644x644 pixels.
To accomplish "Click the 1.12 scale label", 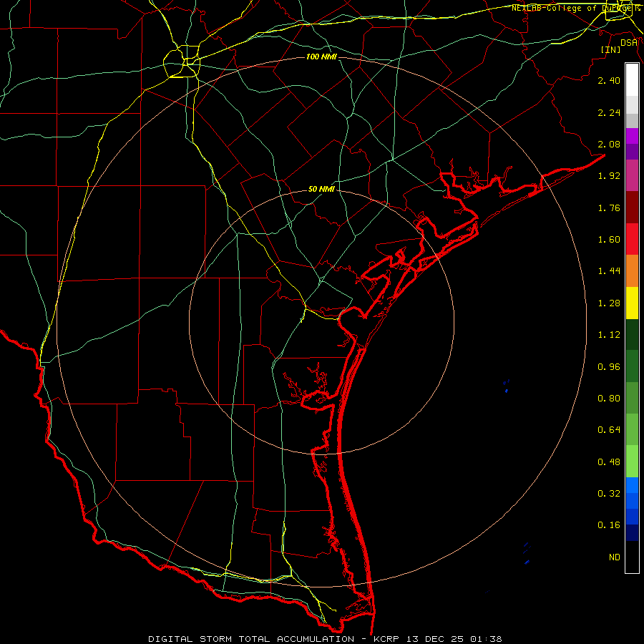I will (x=609, y=335).
